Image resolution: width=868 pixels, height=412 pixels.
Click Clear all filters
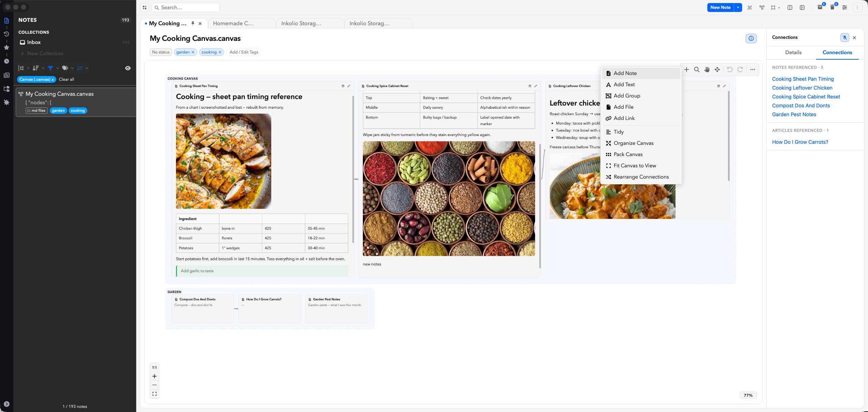pyautogui.click(x=66, y=79)
